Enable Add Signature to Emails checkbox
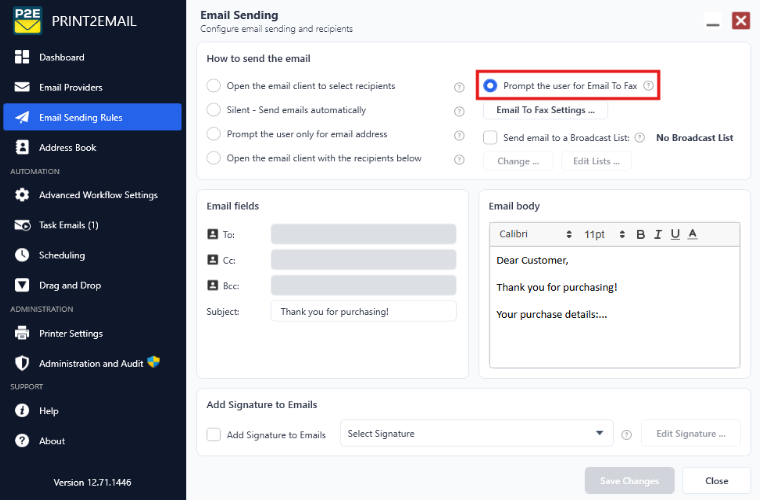 coord(214,434)
